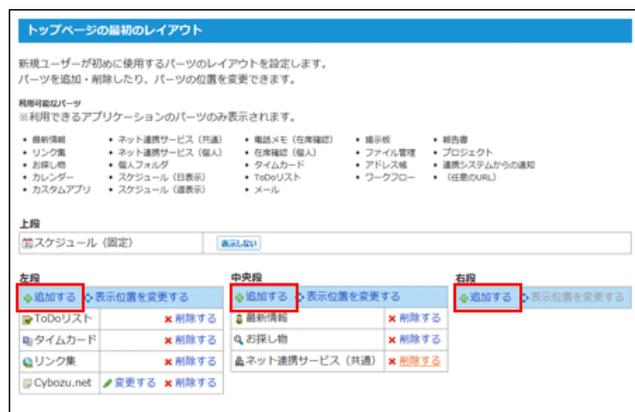Click the red X icon for タイムカード
Image resolution: width=635 pixels, height=412 pixels.
pyautogui.click(x=168, y=341)
